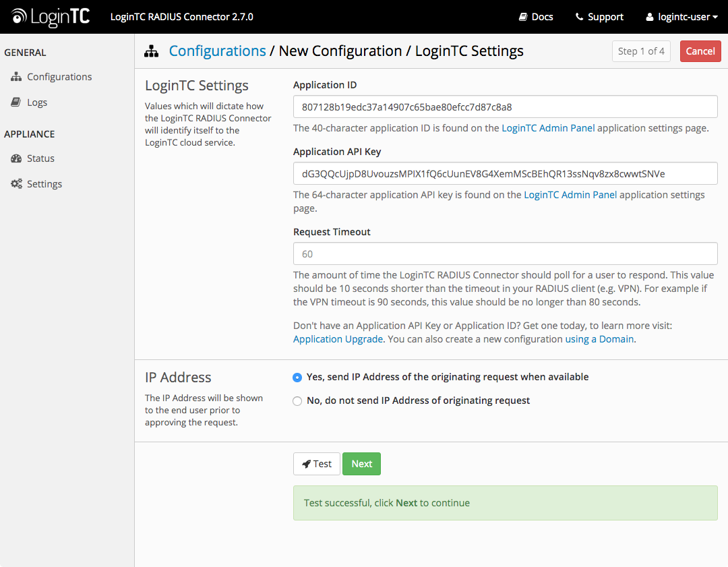Click the Test button
This screenshot has width=728, height=567.
pyautogui.click(x=317, y=464)
